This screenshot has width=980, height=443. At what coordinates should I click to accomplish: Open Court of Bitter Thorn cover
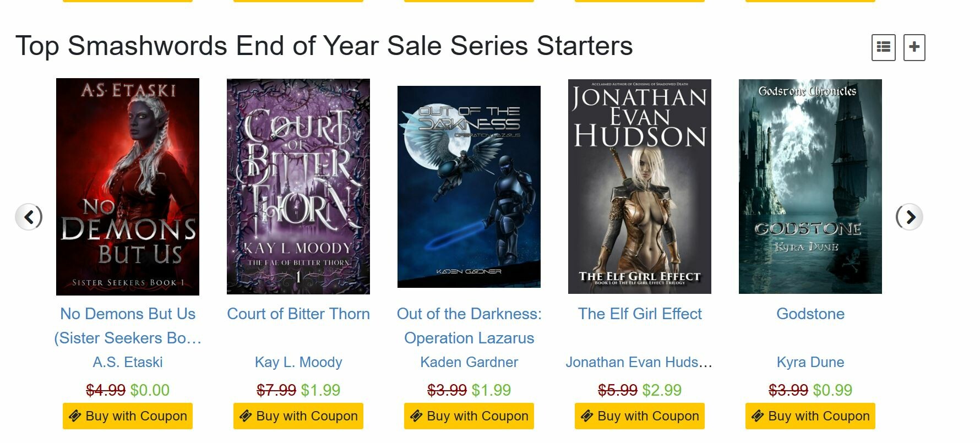(x=298, y=187)
